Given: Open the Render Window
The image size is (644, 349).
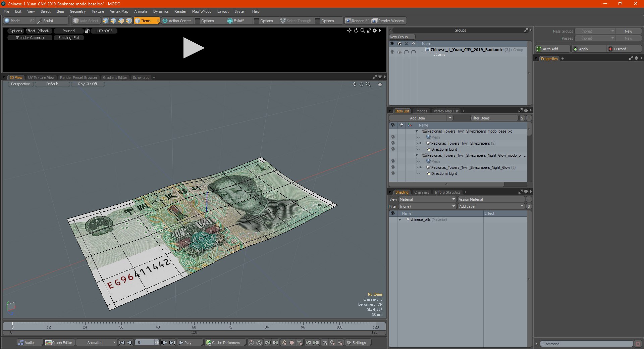Looking at the screenshot, I should 388,21.
